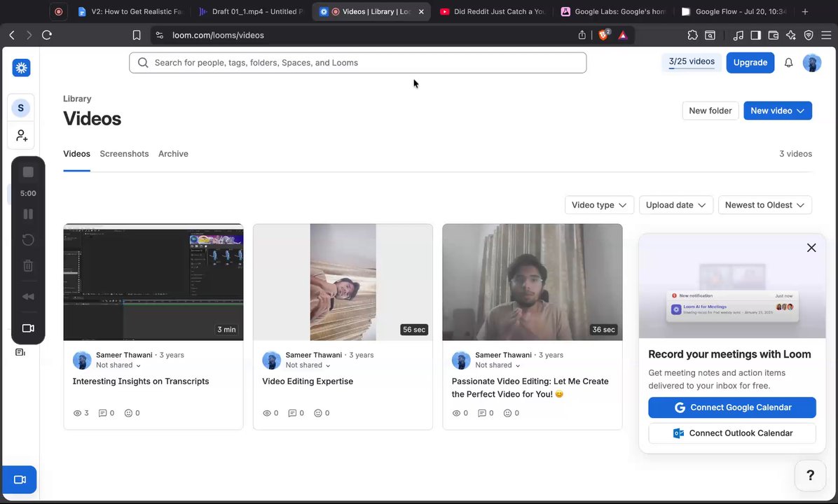838x504 pixels.
Task: Switch to the Draft 01_1.mp4 browser tab
Action: (251, 11)
